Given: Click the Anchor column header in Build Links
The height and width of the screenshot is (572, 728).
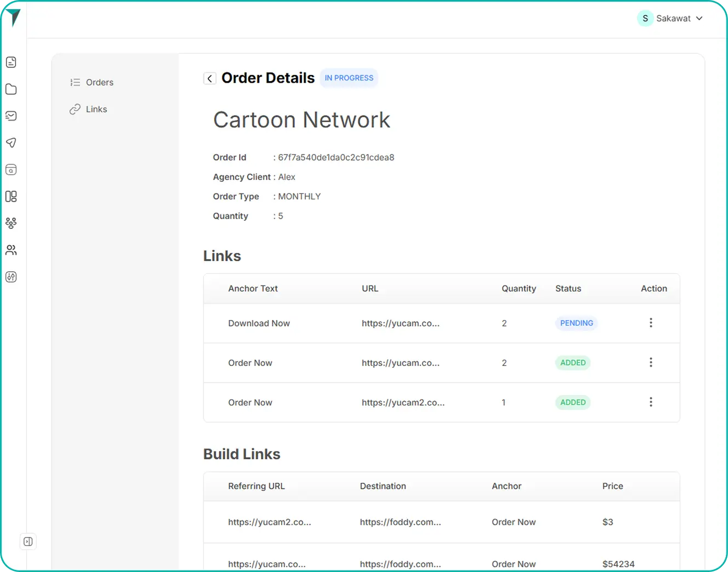Looking at the screenshot, I should tap(507, 486).
